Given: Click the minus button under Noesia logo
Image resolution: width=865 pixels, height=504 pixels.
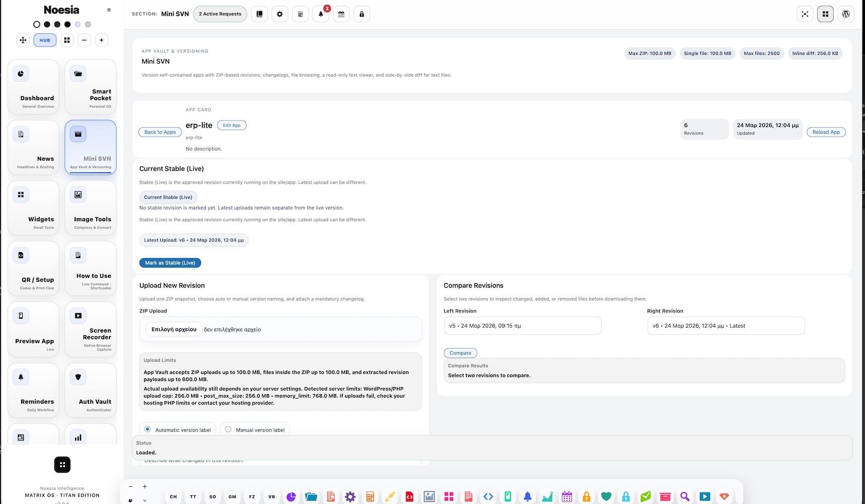Looking at the screenshot, I should tap(84, 40).
